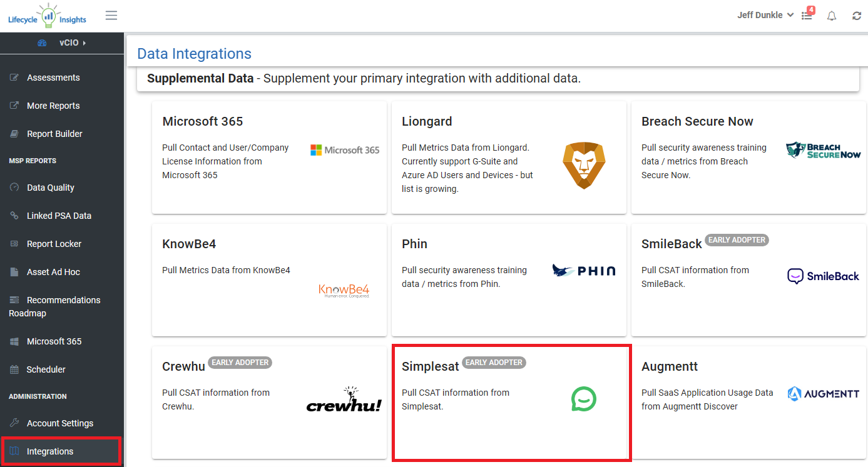Click the Report Locker safe icon
The height and width of the screenshot is (467, 868).
14,244
